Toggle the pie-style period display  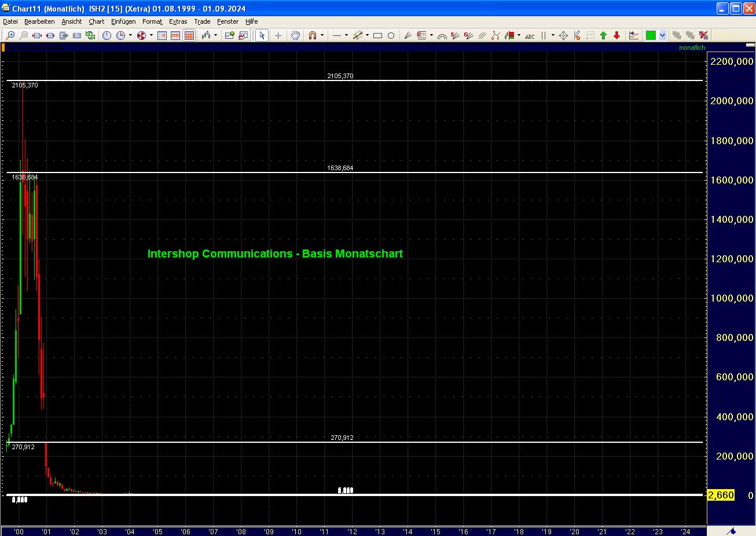coord(142,35)
